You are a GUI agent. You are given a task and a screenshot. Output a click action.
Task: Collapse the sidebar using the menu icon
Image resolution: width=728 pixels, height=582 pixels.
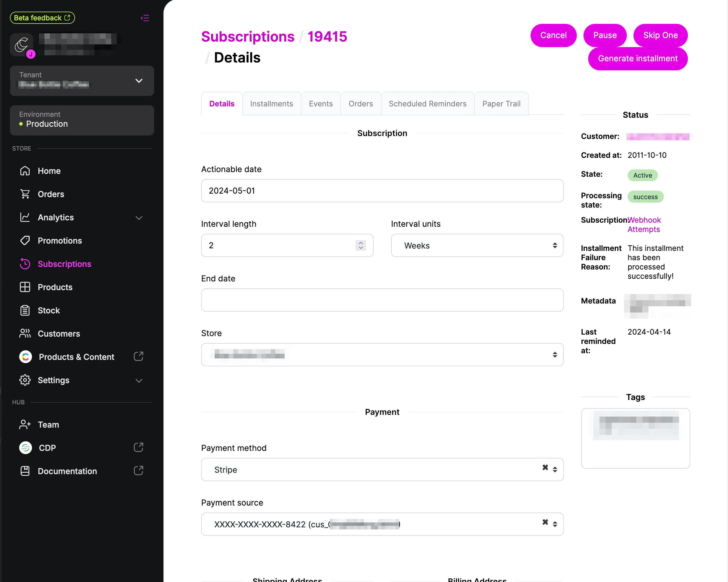point(145,18)
